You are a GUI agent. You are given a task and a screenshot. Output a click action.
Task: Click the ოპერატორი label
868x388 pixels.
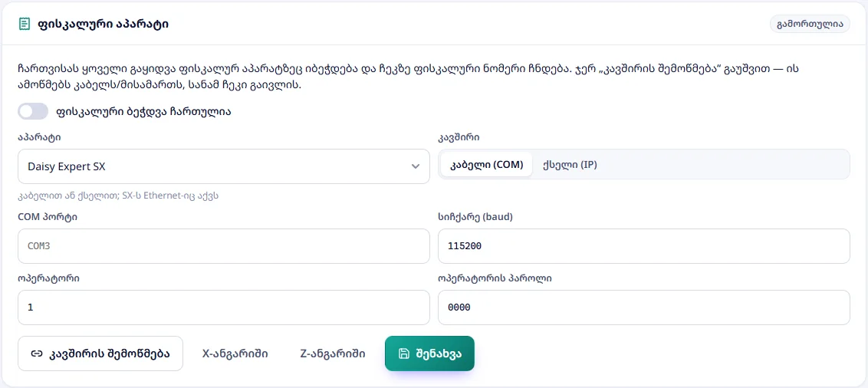tap(49, 278)
